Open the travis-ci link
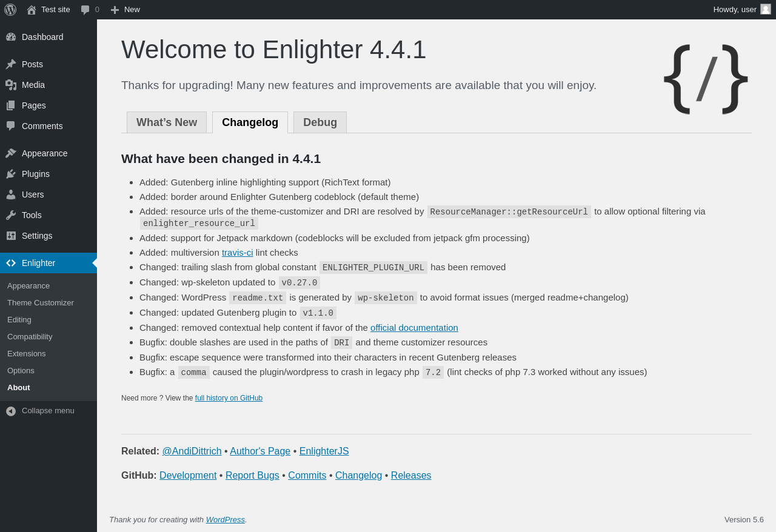776x532 pixels. (x=238, y=253)
